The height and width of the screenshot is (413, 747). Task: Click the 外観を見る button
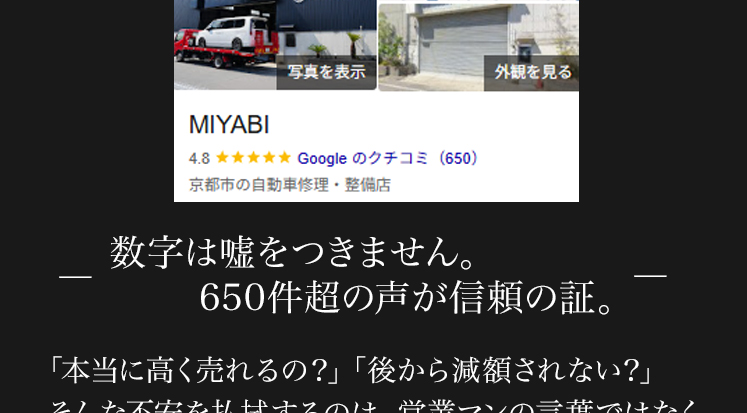point(532,72)
